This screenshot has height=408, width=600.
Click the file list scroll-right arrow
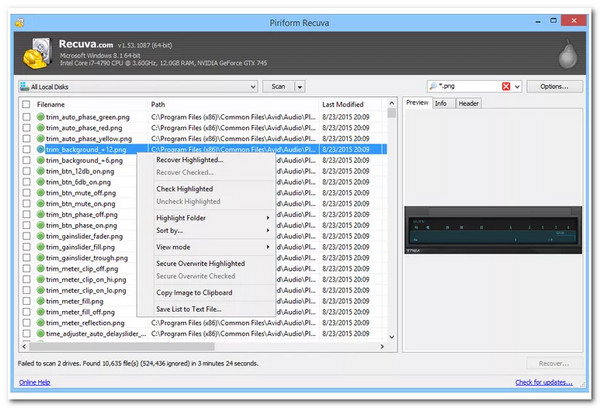click(x=382, y=347)
